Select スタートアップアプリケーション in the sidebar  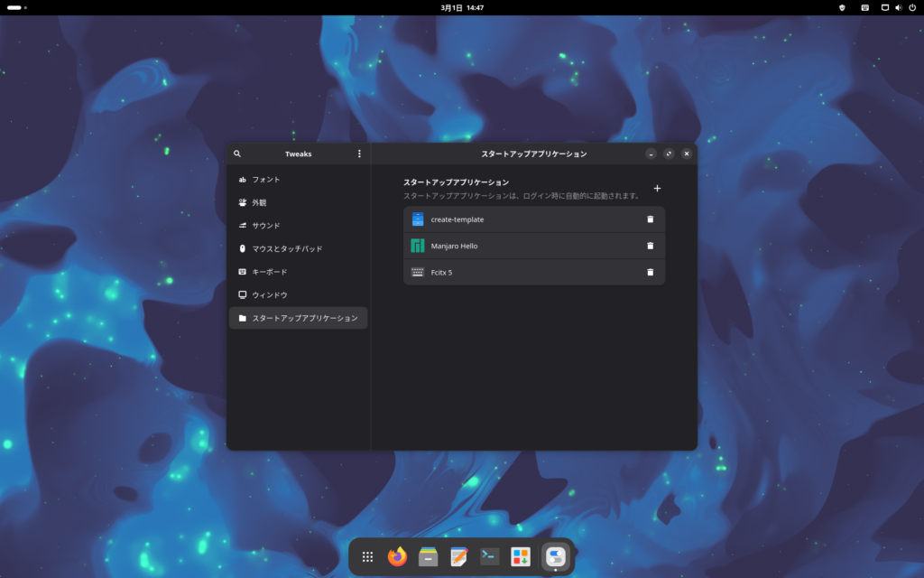point(298,318)
